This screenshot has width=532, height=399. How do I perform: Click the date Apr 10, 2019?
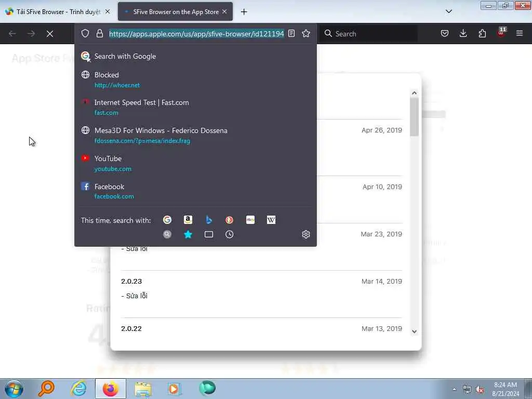[382, 187]
